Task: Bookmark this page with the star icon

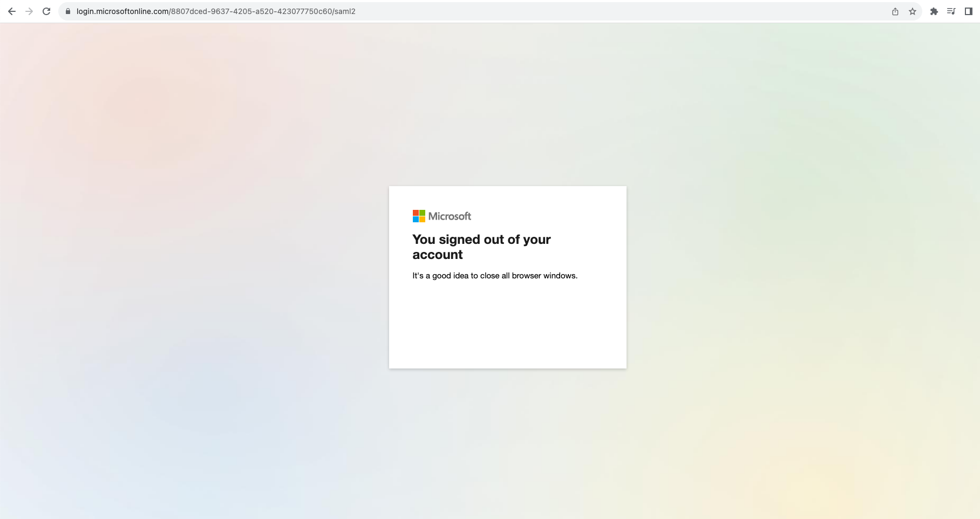Action: coord(913,11)
